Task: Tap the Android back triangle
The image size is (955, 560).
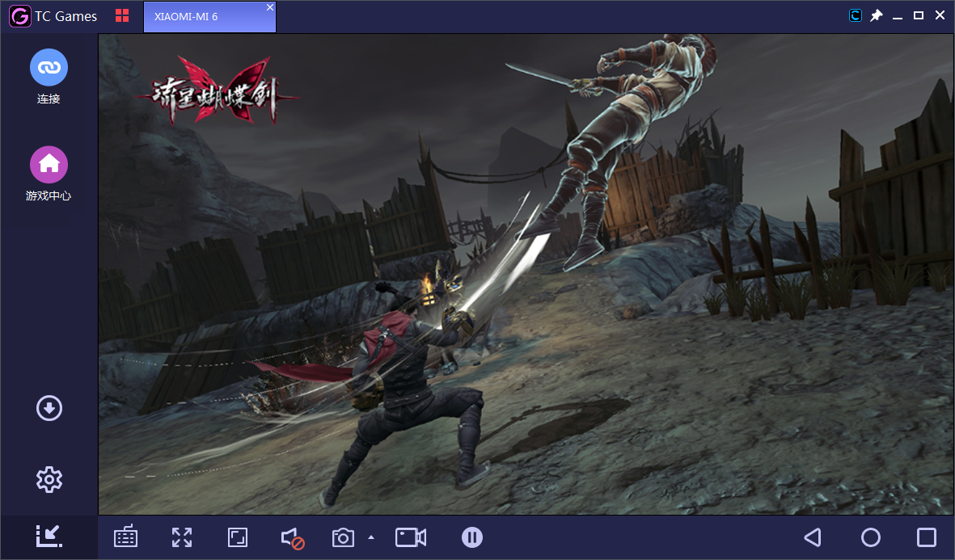Action: point(813,537)
